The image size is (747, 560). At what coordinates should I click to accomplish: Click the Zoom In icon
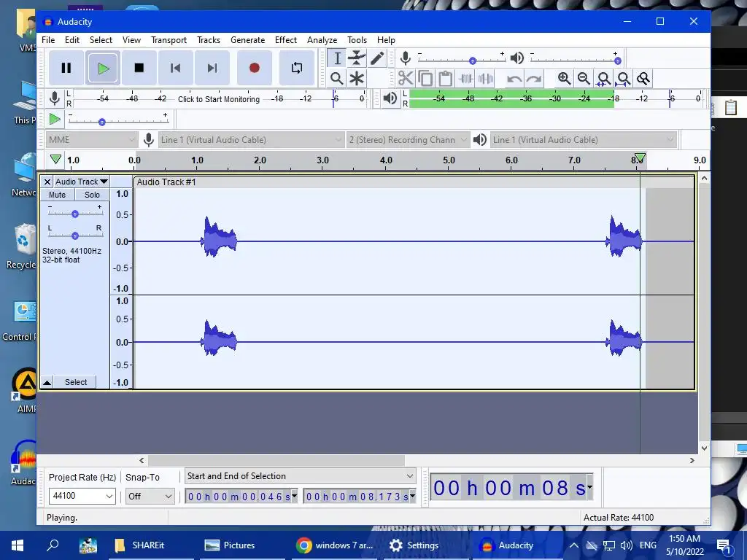pyautogui.click(x=564, y=78)
